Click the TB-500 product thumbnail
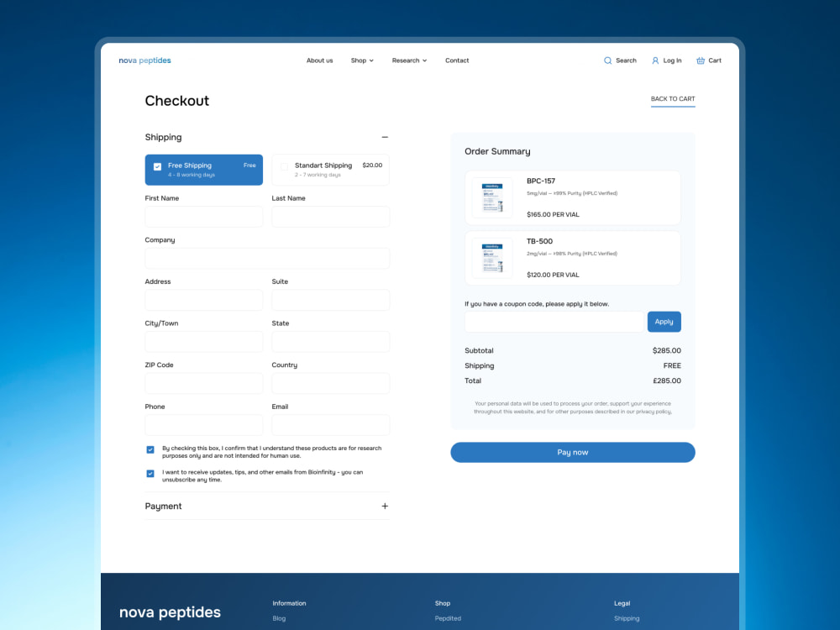840x630 pixels. pos(492,258)
